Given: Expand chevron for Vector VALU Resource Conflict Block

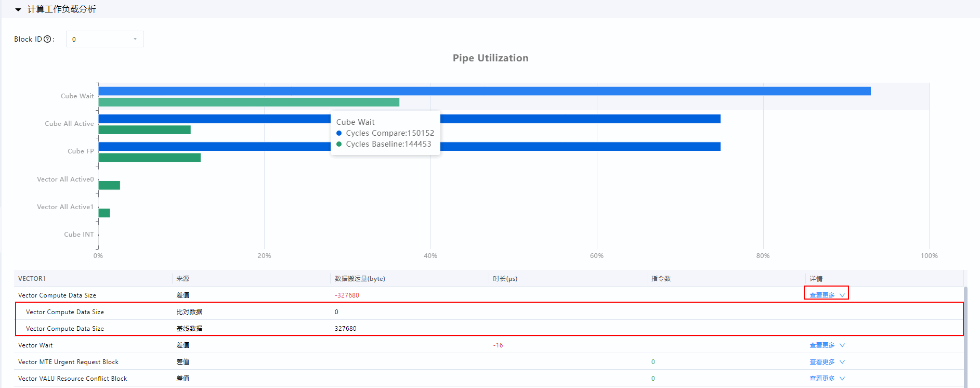Looking at the screenshot, I should pyautogui.click(x=842, y=379).
